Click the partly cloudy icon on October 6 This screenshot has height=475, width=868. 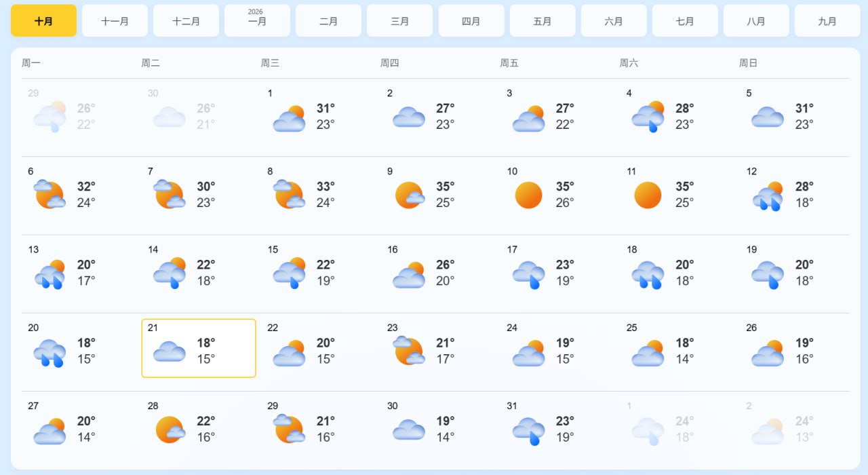[x=50, y=195]
